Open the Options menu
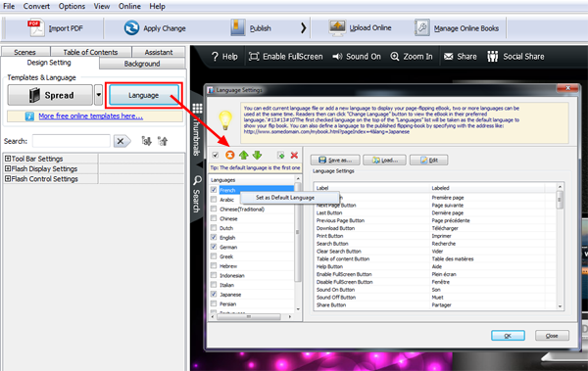The height and width of the screenshot is (371, 588). coord(72,7)
